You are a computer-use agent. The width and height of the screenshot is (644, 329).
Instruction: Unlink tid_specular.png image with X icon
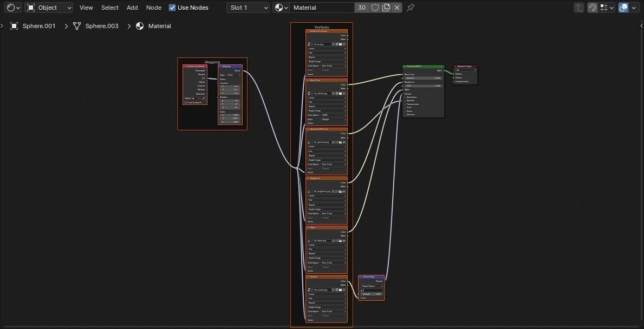(344, 142)
